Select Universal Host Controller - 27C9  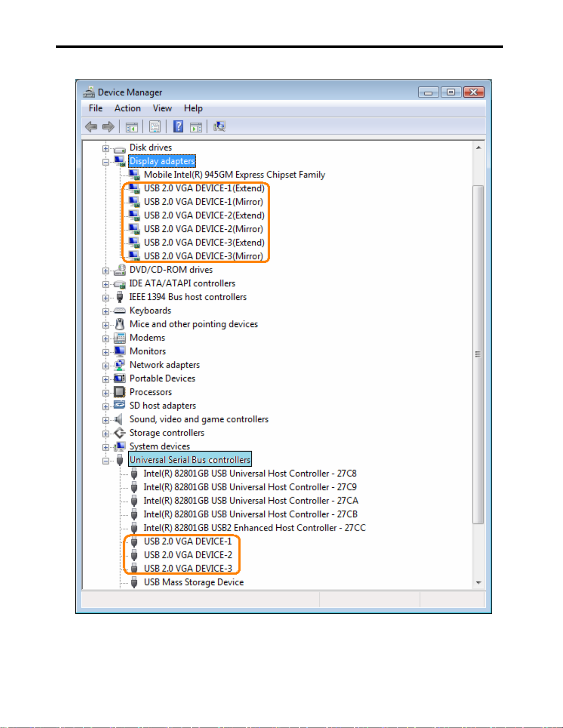pos(250,487)
